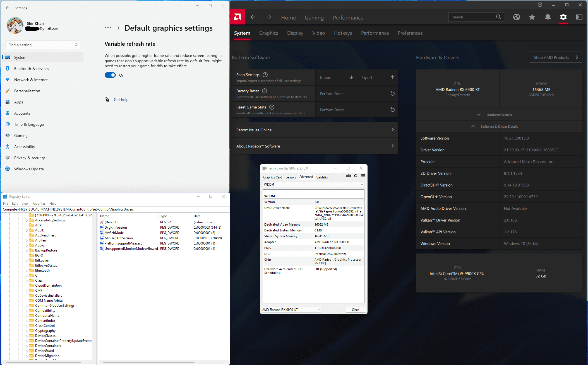Open the GPU-Z hamburger menu
588x365 pixels.
pos(363,176)
